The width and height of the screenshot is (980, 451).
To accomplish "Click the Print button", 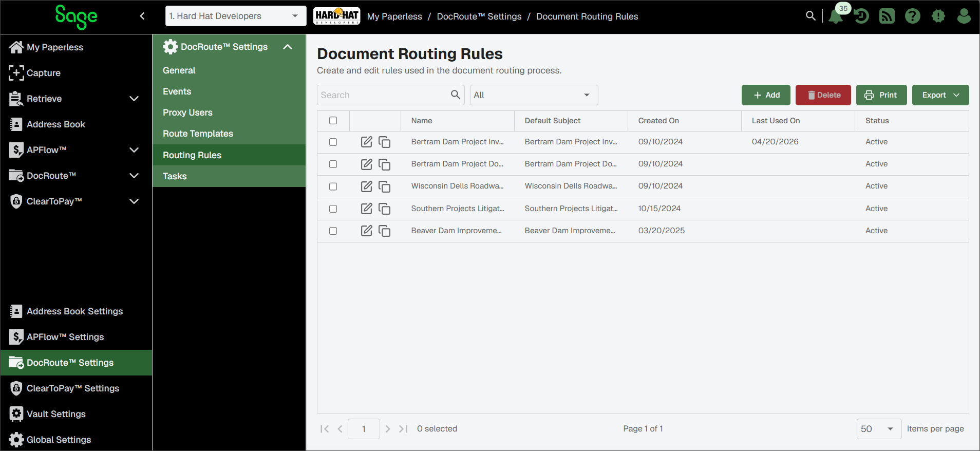I will click(881, 95).
